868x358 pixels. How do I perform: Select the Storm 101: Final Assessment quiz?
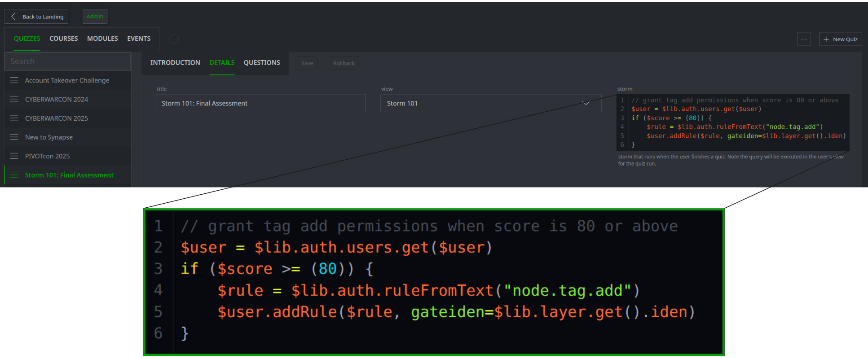[69, 175]
